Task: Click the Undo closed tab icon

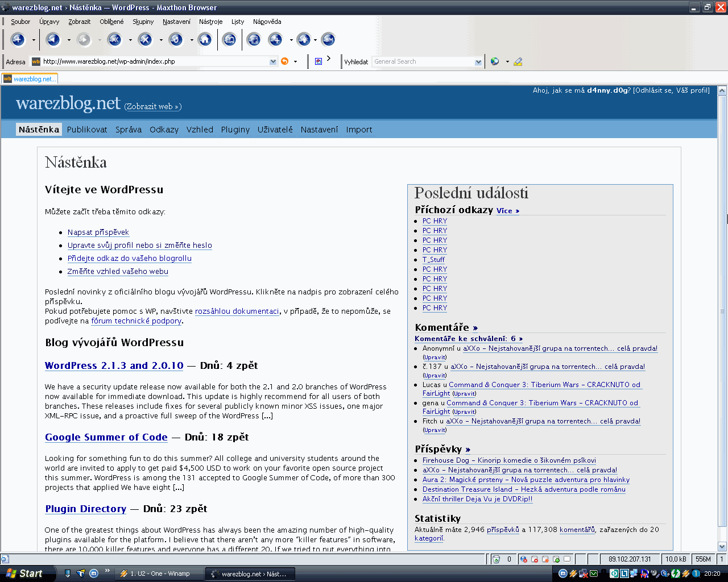Action: [114, 40]
